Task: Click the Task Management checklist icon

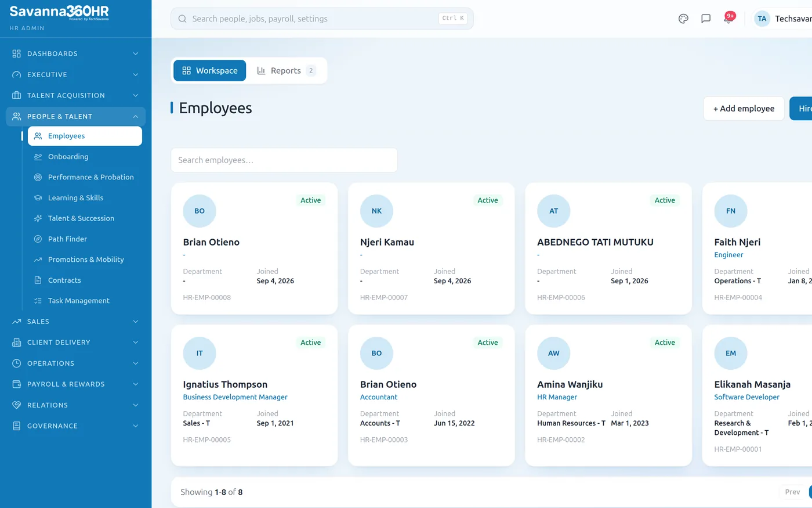Action: (x=38, y=301)
